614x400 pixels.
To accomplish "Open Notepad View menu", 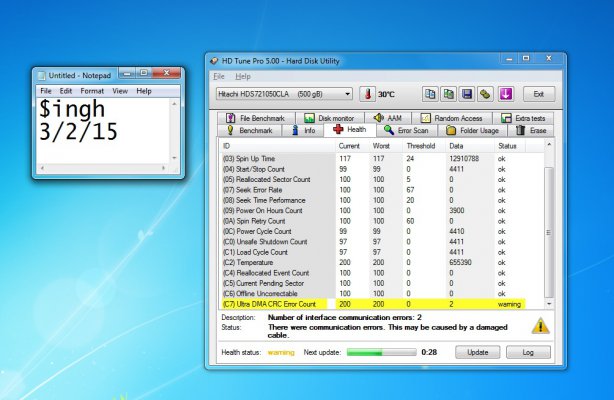I will (120, 91).
